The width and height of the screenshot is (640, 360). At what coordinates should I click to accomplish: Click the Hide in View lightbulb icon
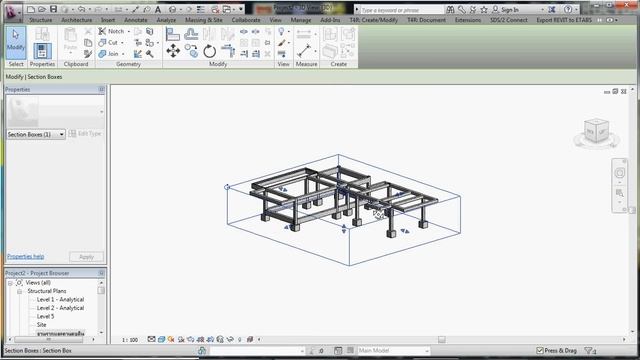pos(281,31)
